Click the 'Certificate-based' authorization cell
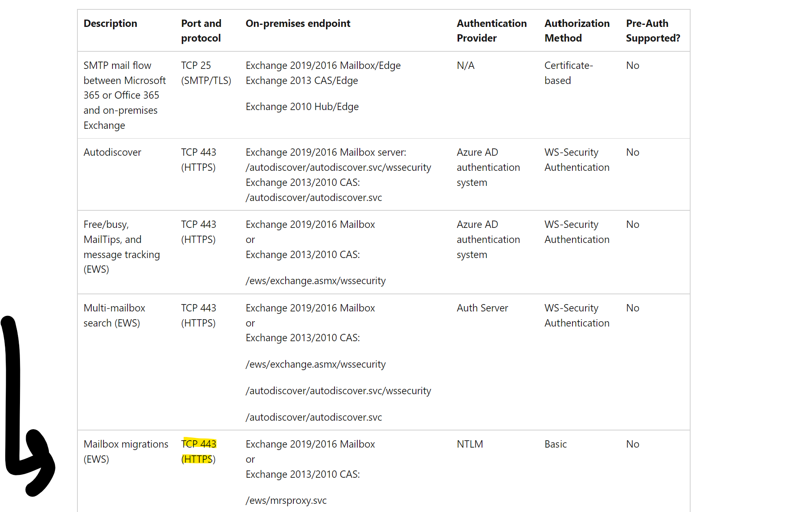The image size is (812, 512). (x=569, y=73)
